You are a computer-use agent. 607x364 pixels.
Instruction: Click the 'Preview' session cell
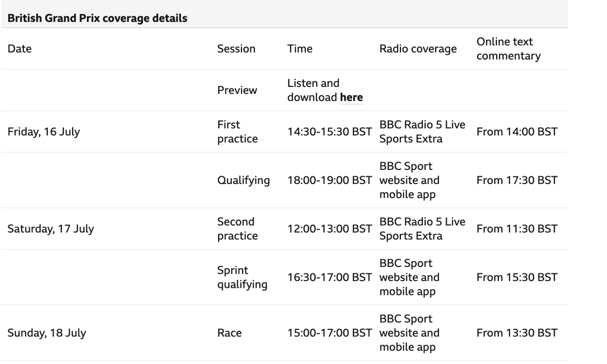pos(237,90)
